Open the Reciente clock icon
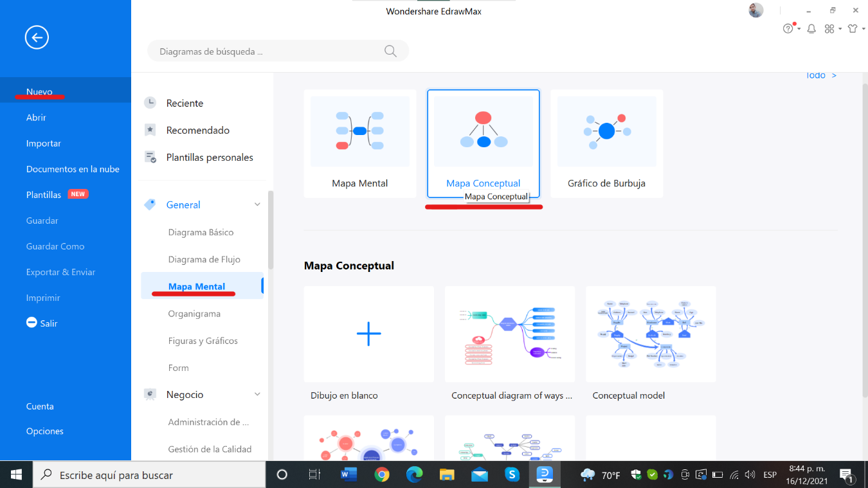The height and width of the screenshot is (488, 868). [150, 103]
